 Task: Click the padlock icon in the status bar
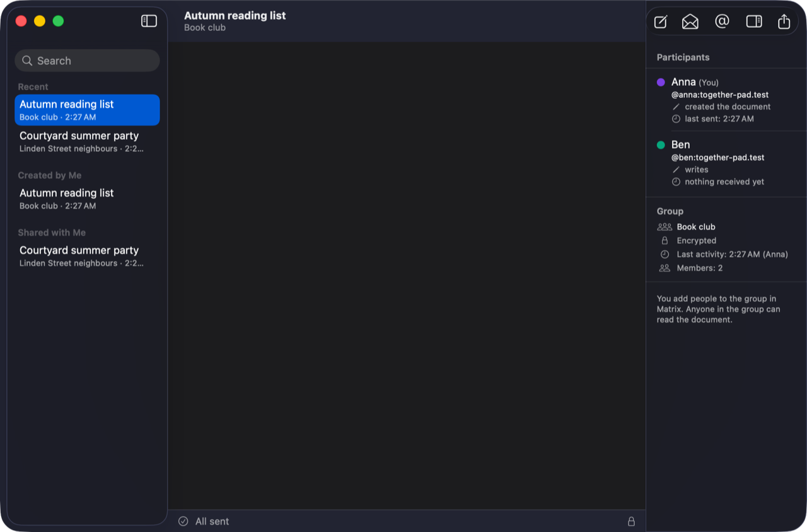(x=631, y=521)
